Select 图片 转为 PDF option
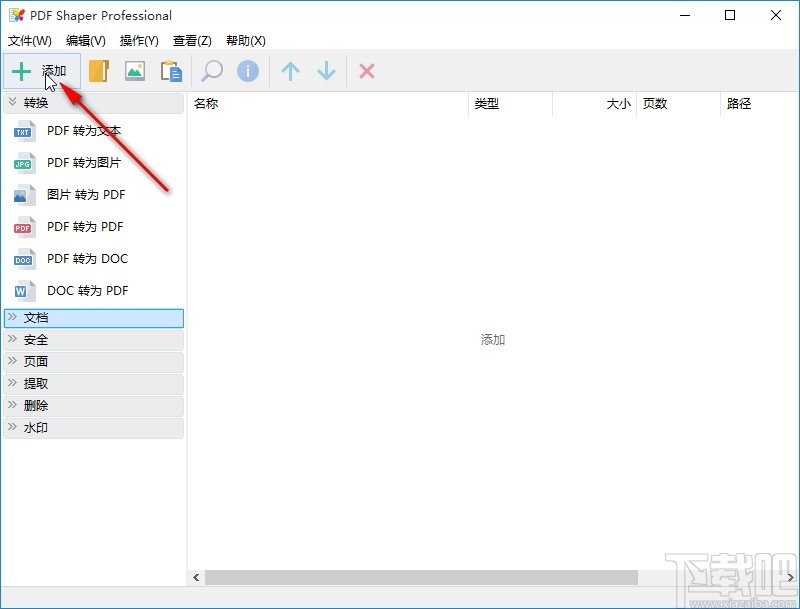Image resolution: width=800 pixels, height=609 pixels. pyautogui.click(x=86, y=195)
